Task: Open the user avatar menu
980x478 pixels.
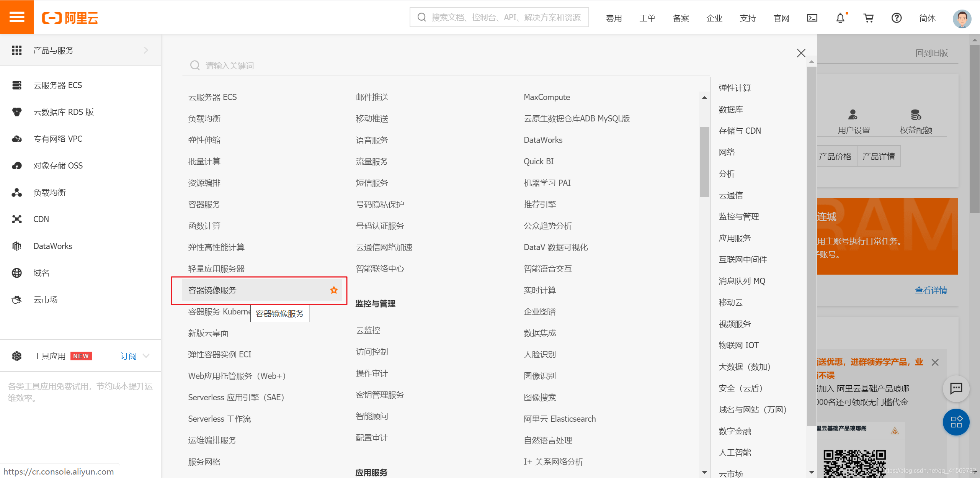Action: [962, 18]
